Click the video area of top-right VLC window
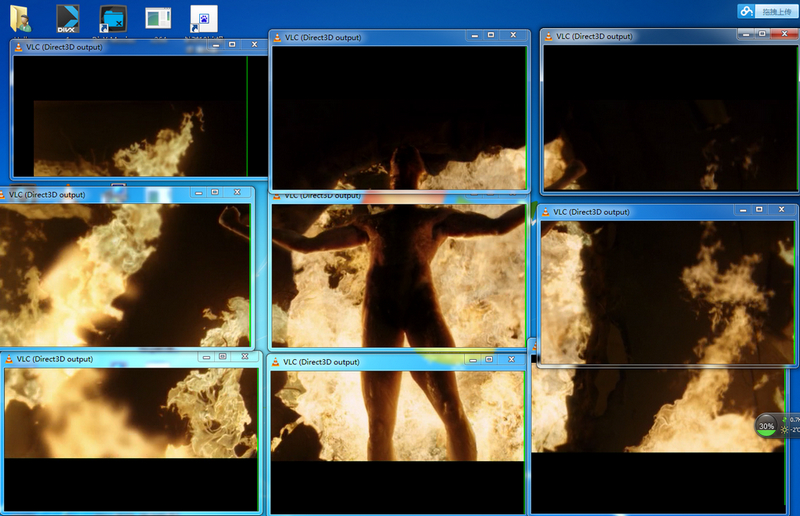Screen dimensions: 800x516 point(670,118)
